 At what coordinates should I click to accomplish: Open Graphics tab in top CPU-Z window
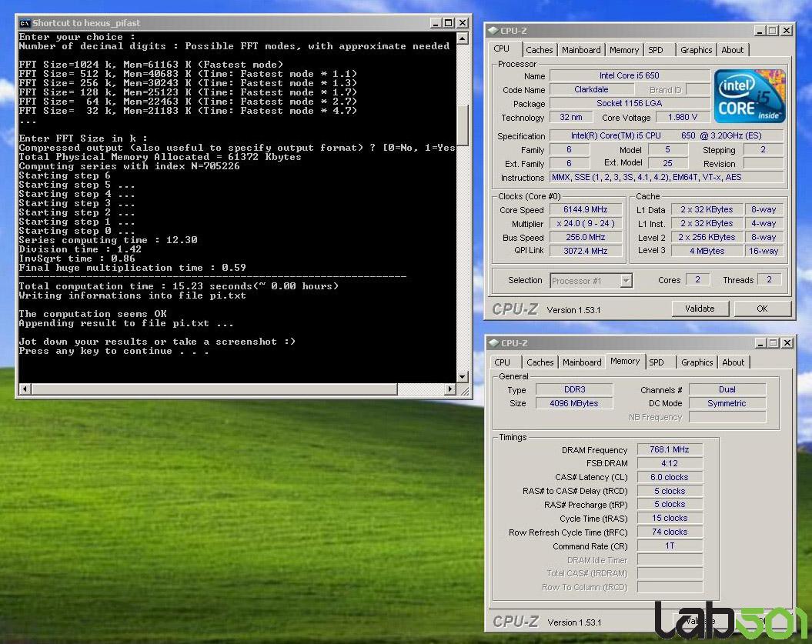(696, 50)
